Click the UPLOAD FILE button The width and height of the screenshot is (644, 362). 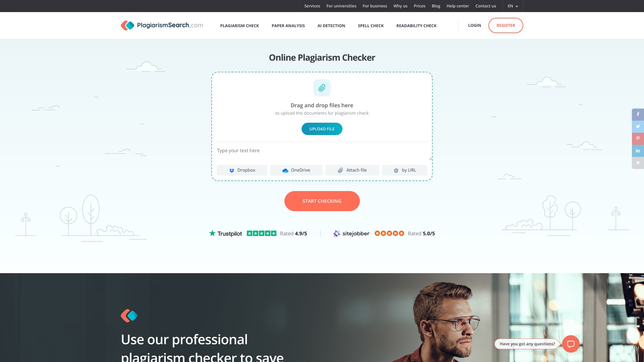tap(322, 129)
